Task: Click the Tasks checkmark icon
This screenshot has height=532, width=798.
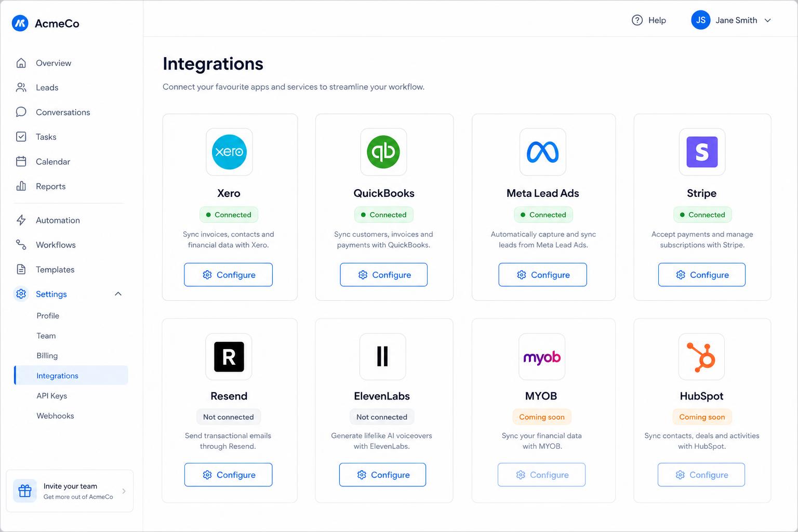Action: [x=21, y=137]
